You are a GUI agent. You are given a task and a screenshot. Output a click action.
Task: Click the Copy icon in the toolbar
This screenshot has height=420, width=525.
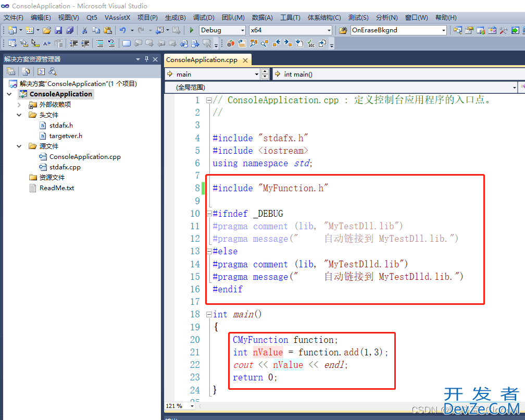pyautogui.click(x=96, y=30)
